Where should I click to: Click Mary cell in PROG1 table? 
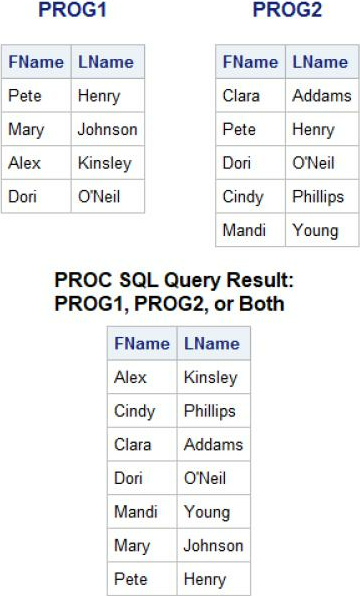coord(36,129)
